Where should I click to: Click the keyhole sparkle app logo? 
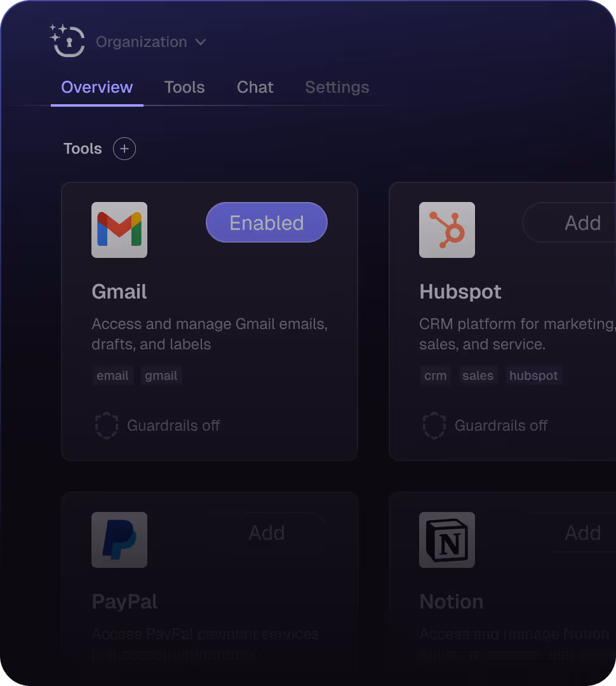pos(67,41)
